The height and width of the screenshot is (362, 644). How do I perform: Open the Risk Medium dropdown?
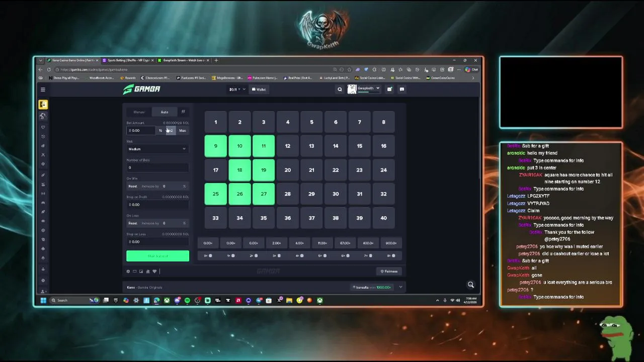click(157, 149)
